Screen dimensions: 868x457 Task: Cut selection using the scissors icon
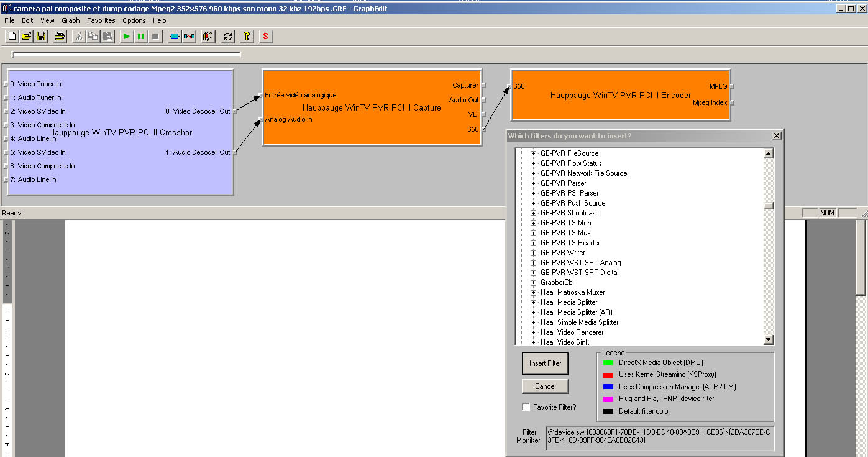[x=78, y=37]
